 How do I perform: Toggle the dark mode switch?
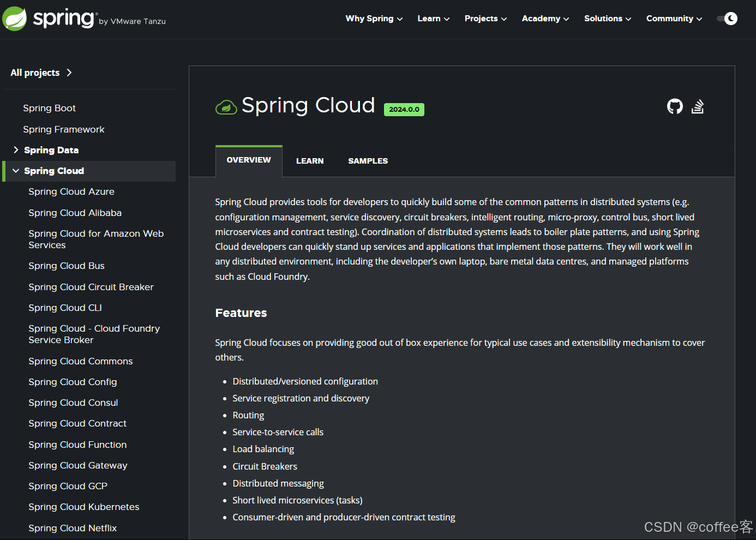tap(727, 19)
